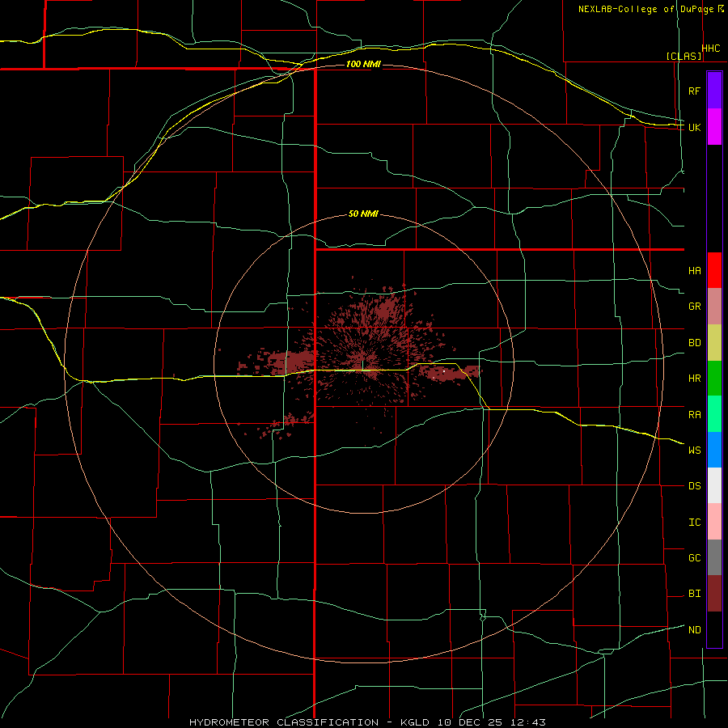Click the IC legend label
728x728 pixels.
(x=694, y=523)
